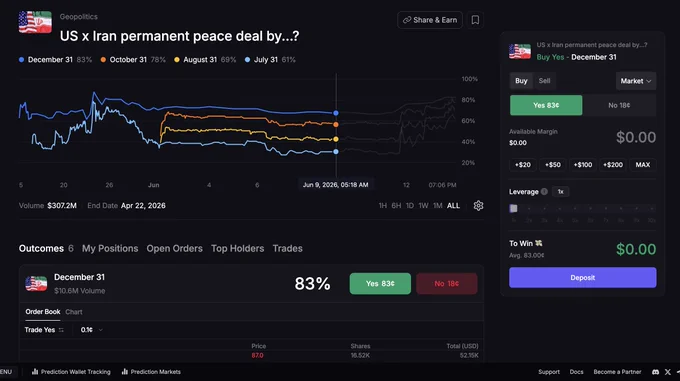Click Share & Earn button
680x381 pixels.
point(430,20)
